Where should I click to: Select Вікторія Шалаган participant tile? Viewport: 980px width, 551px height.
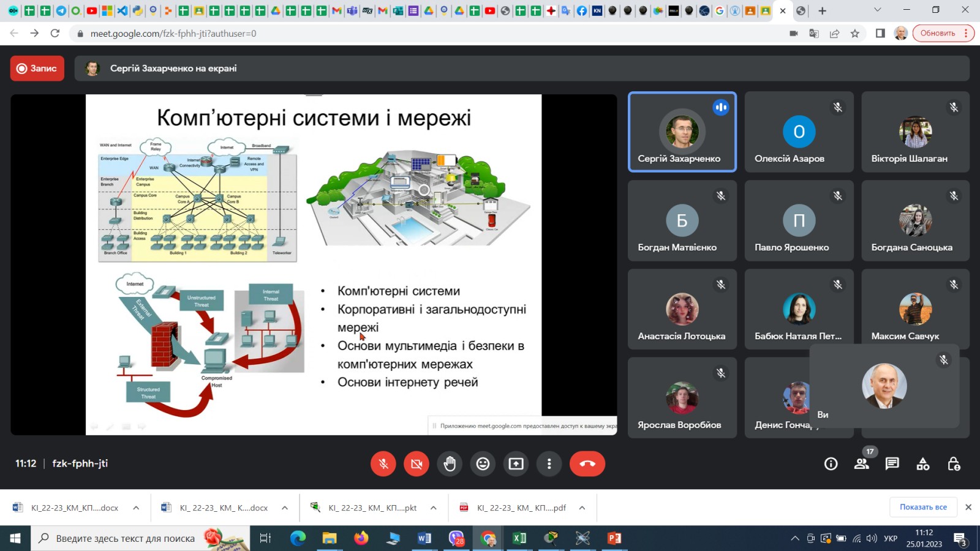[915, 132]
